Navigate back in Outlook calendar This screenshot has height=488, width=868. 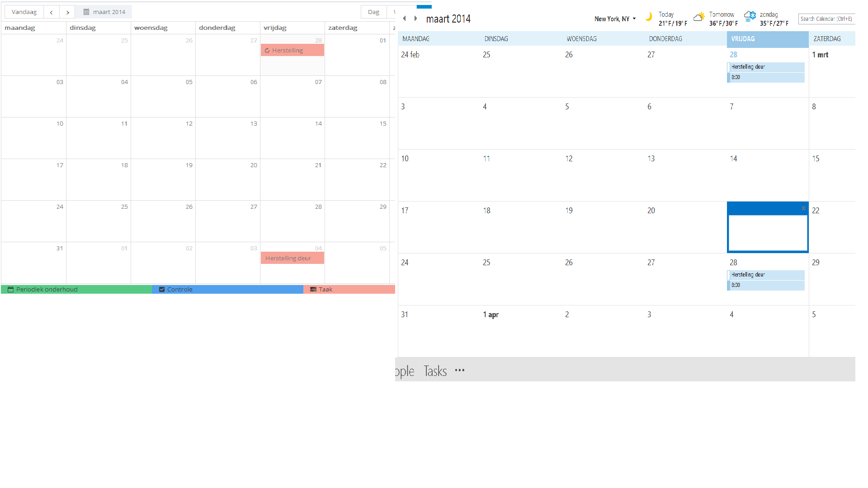(x=404, y=19)
